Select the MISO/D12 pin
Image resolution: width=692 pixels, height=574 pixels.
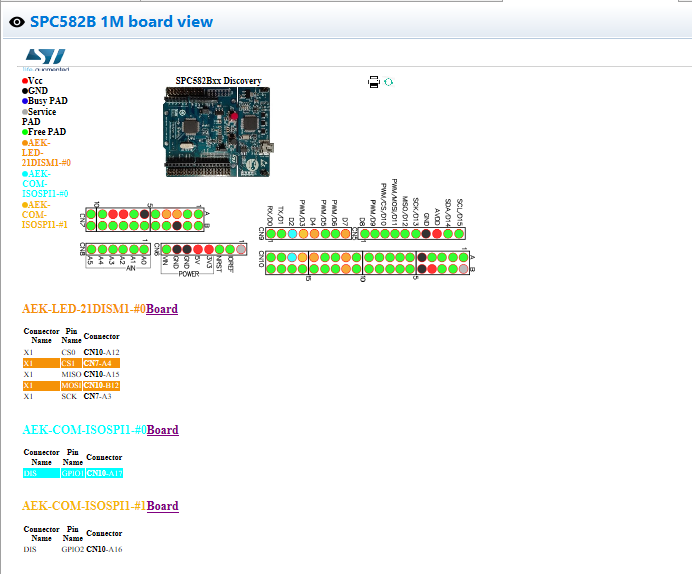(x=405, y=233)
